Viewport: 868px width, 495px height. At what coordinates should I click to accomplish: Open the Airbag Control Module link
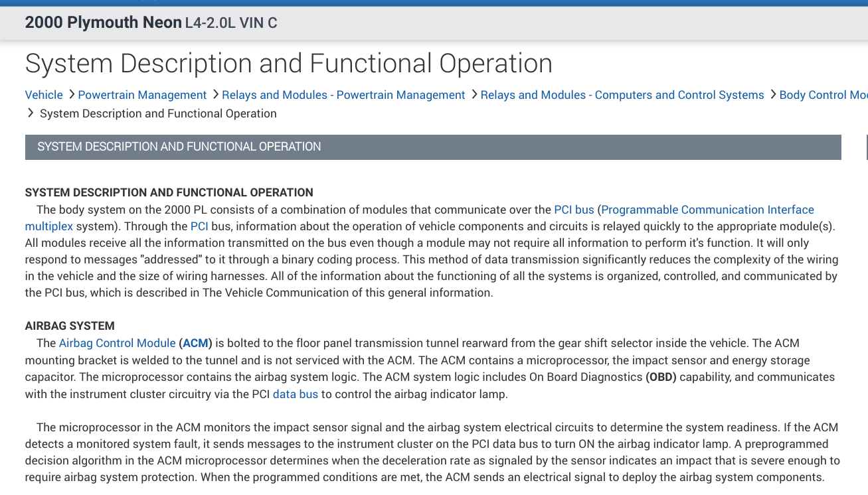(117, 343)
